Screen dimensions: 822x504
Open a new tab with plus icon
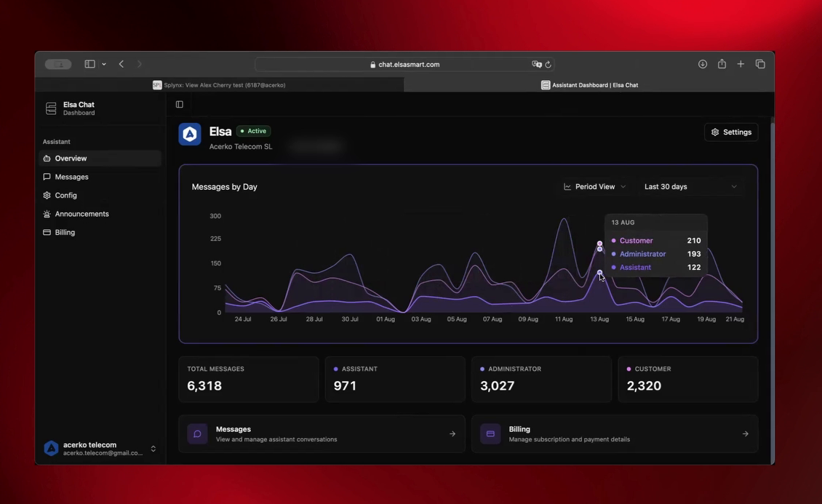point(741,64)
